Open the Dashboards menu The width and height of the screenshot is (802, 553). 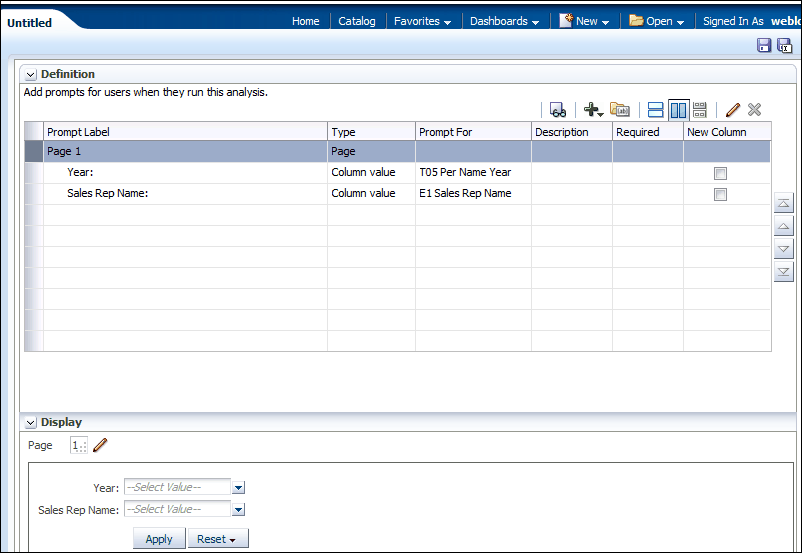pos(504,21)
